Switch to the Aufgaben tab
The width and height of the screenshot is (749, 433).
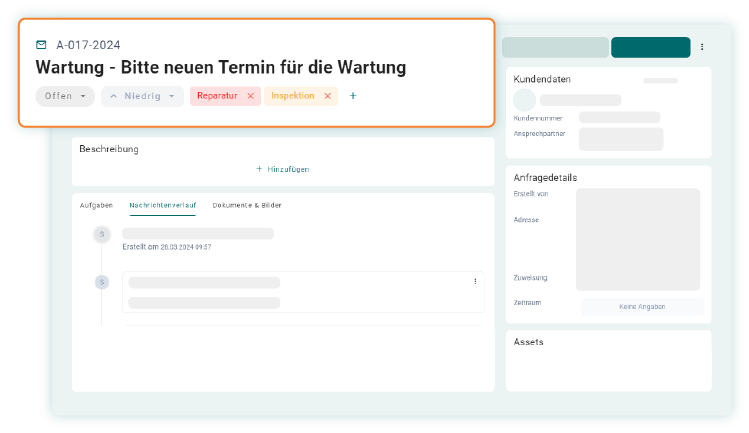click(97, 205)
